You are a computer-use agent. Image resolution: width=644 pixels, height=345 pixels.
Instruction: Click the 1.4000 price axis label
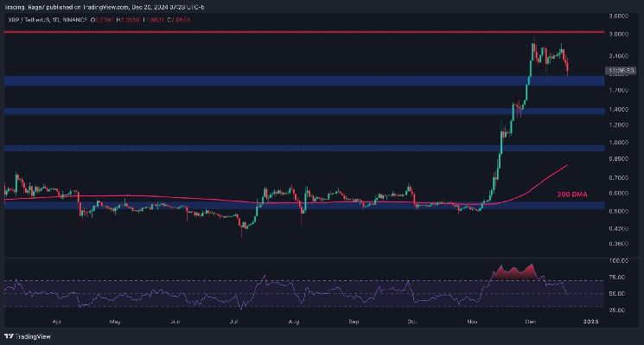click(618, 109)
